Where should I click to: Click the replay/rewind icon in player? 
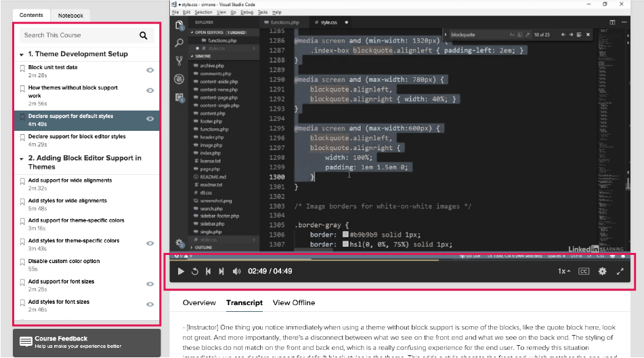194,271
